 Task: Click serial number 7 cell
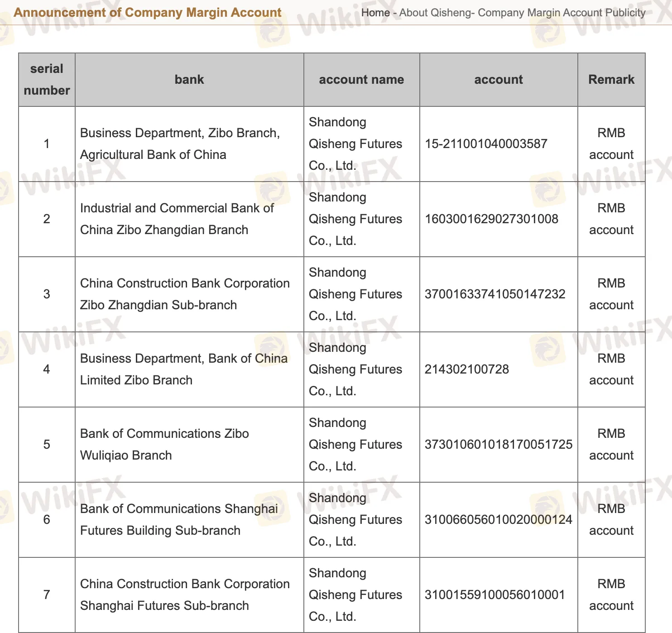tap(47, 595)
